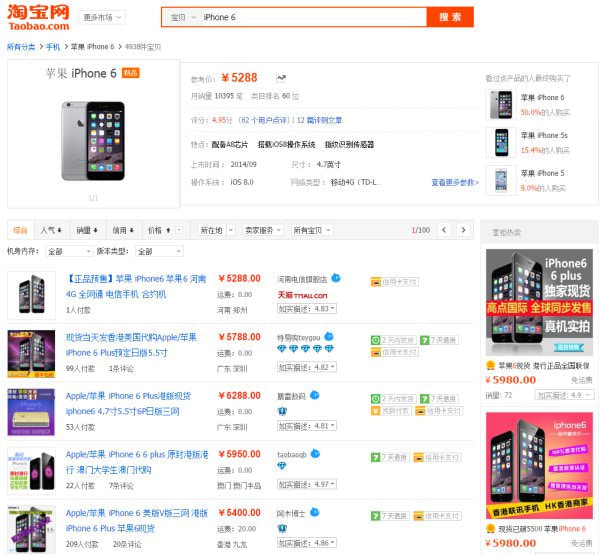Click the credit card payment icon in ¥5288.00 row
This screenshot has width=600, height=555.
click(376, 282)
